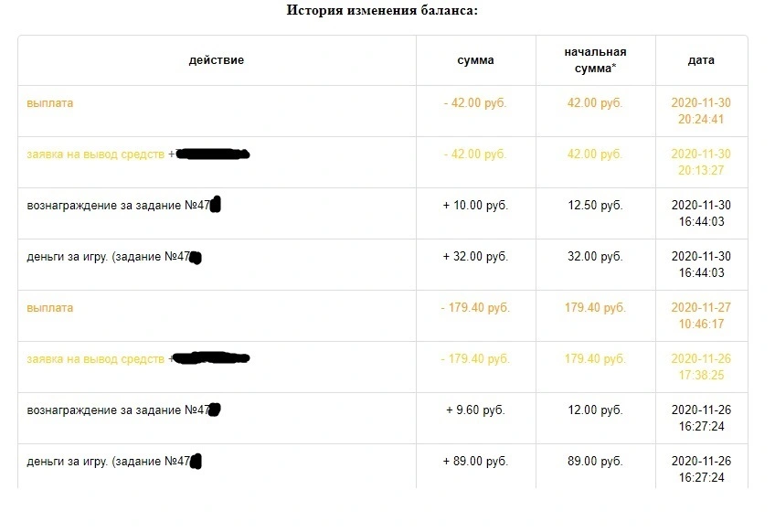This screenshot has width=775, height=532.
Task: Select the first «выплата» entry
Action: 50,103
